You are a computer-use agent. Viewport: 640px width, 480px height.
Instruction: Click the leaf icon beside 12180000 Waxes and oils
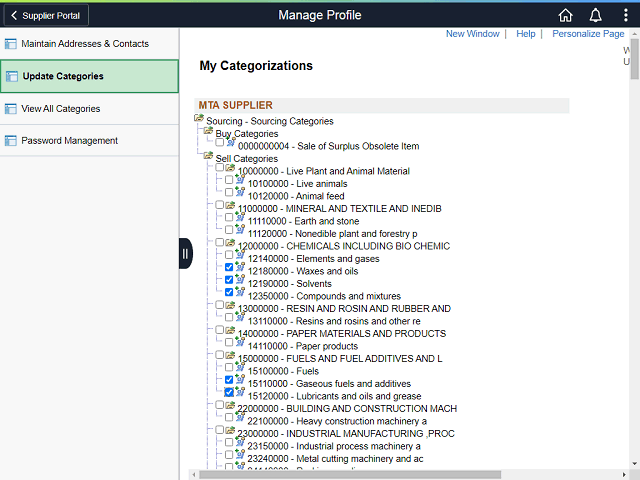pyautogui.click(x=240, y=267)
